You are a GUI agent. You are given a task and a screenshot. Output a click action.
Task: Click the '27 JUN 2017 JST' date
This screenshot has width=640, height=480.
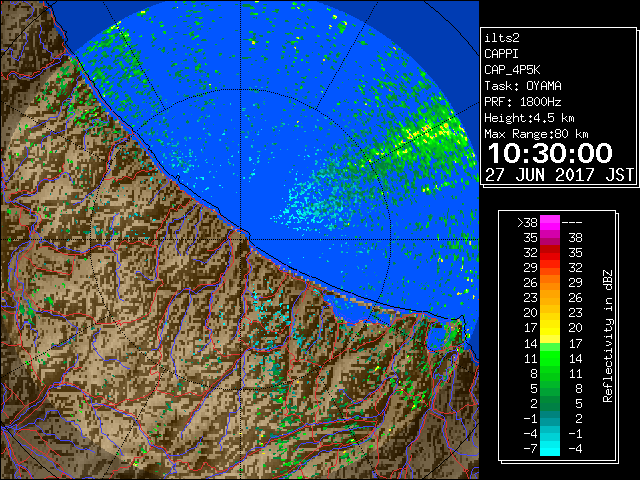point(559,175)
